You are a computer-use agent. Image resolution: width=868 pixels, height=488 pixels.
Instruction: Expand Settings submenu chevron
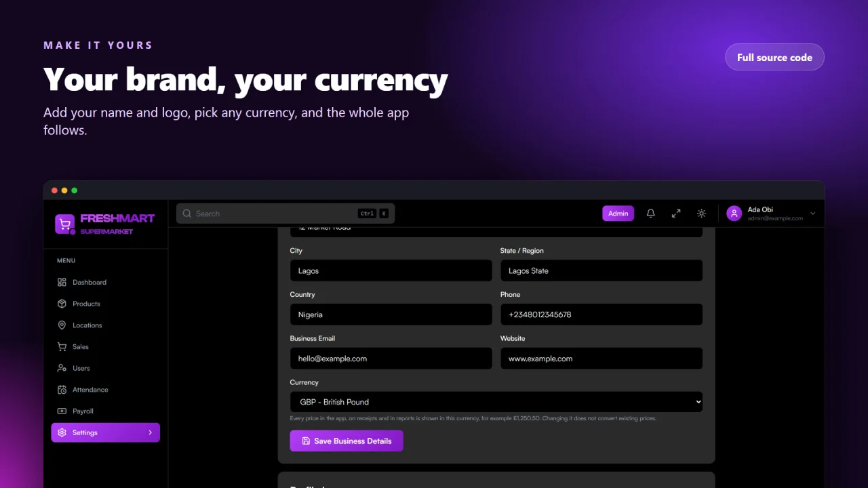(x=150, y=432)
